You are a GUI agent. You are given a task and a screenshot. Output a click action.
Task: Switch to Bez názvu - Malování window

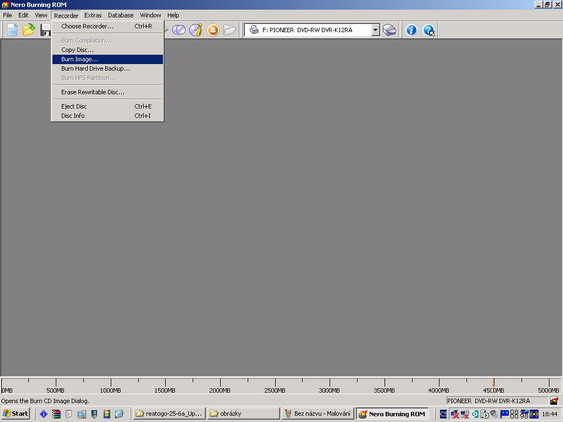(x=318, y=414)
